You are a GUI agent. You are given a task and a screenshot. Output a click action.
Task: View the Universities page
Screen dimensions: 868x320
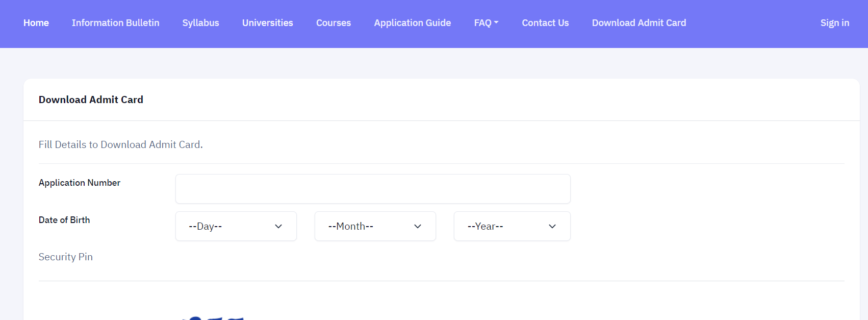click(268, 23)
